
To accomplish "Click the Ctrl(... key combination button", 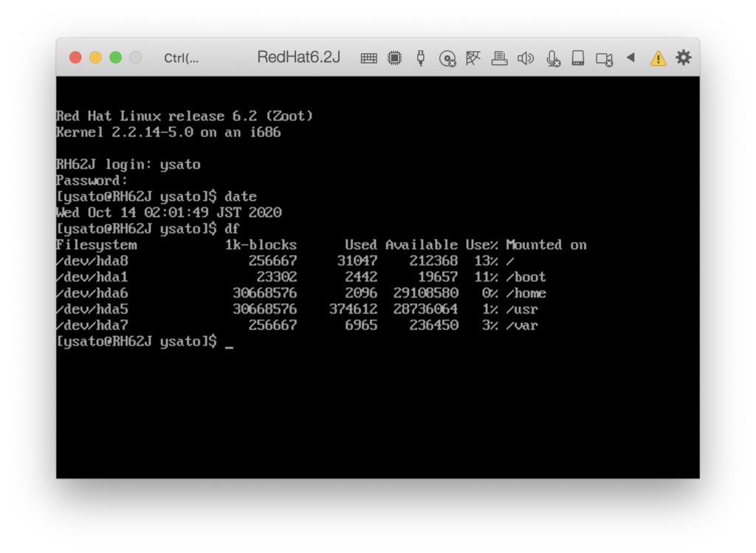I will click(181, 58).
